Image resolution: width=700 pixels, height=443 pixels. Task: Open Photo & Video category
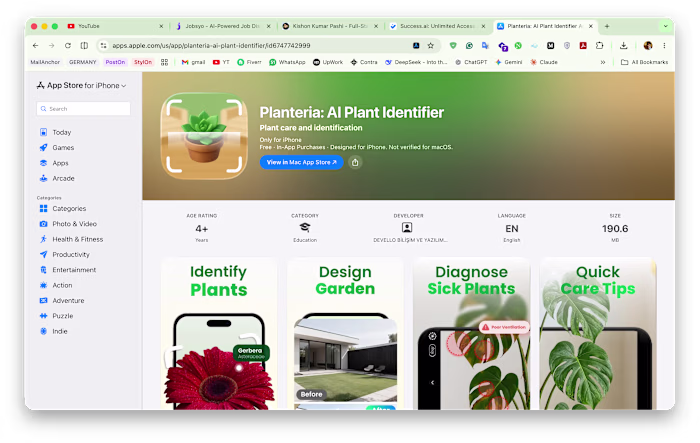coord(68,224)
